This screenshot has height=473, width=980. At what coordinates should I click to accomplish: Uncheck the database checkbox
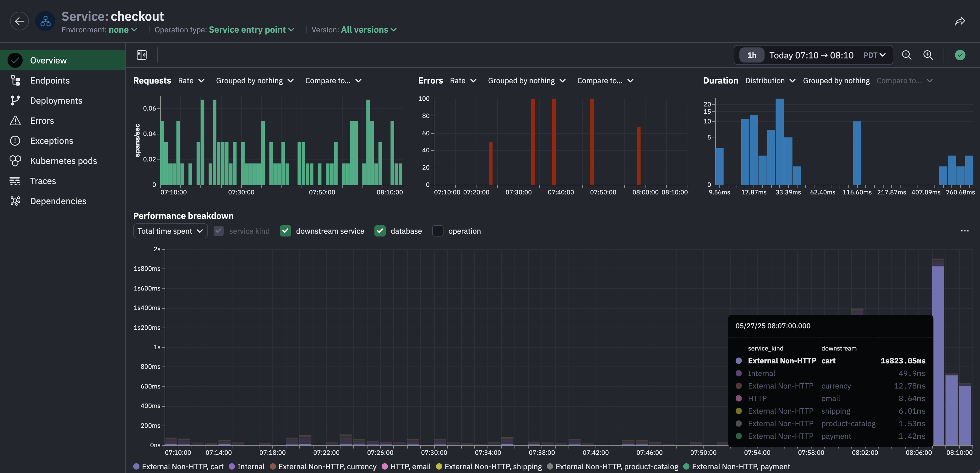380,231
